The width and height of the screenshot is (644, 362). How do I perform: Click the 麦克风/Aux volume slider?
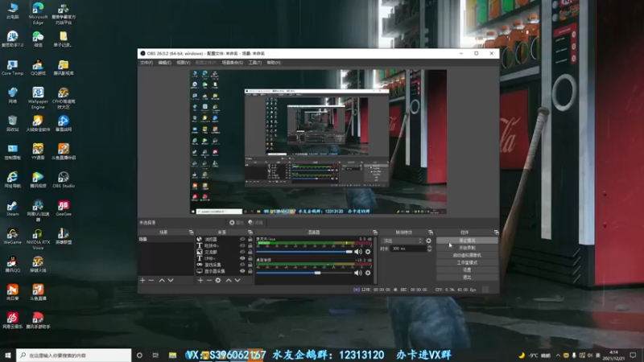304,252
